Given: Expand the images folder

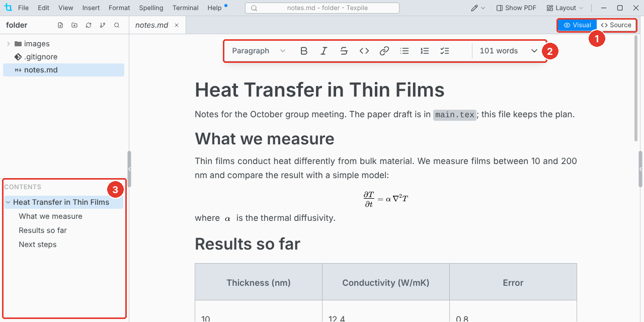Looking at the screenshot, I should point(9,44).
